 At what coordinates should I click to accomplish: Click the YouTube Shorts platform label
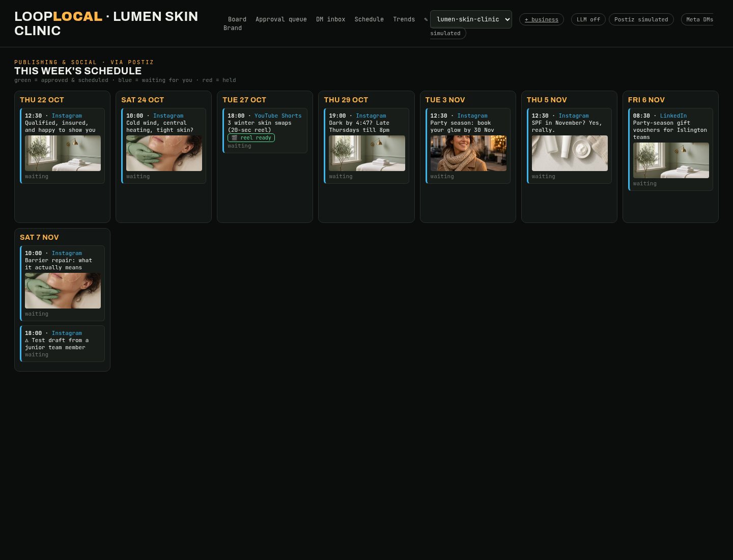(x=278, y=116)
